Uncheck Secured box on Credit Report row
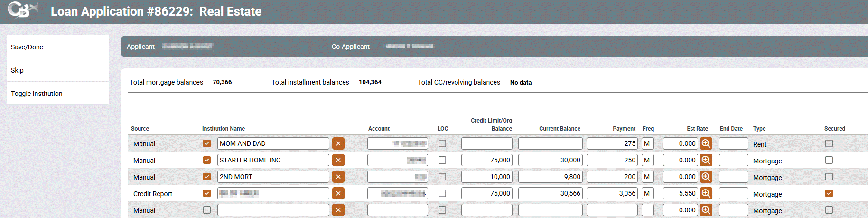Screen dimensions: 868x218 click(829, 193)
